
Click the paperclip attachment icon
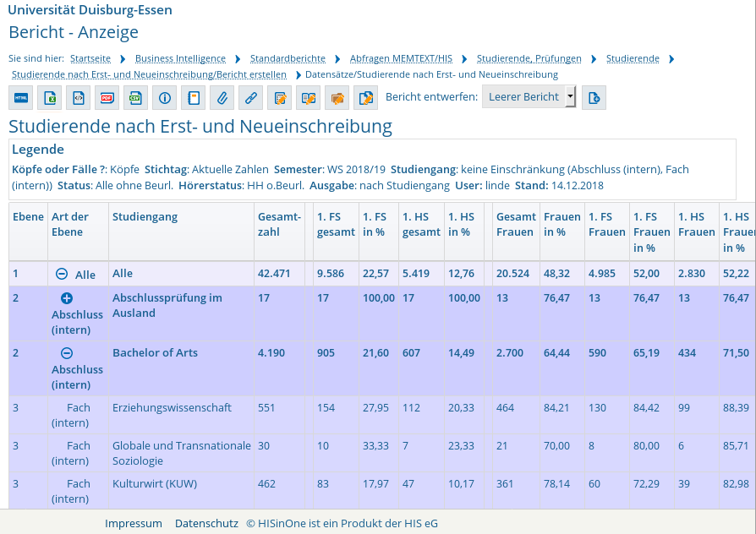pyautogui.click(x=222, y=98)
